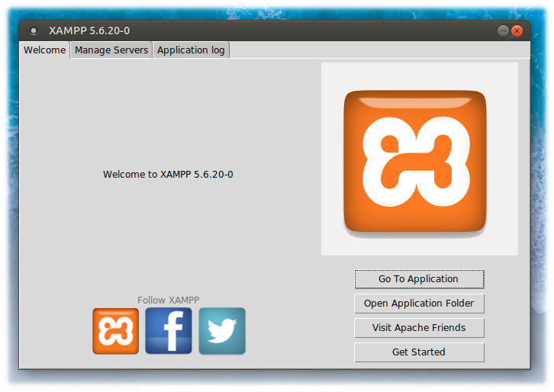
Task: Switch to the Welcome tab
Action: (44, 50)
